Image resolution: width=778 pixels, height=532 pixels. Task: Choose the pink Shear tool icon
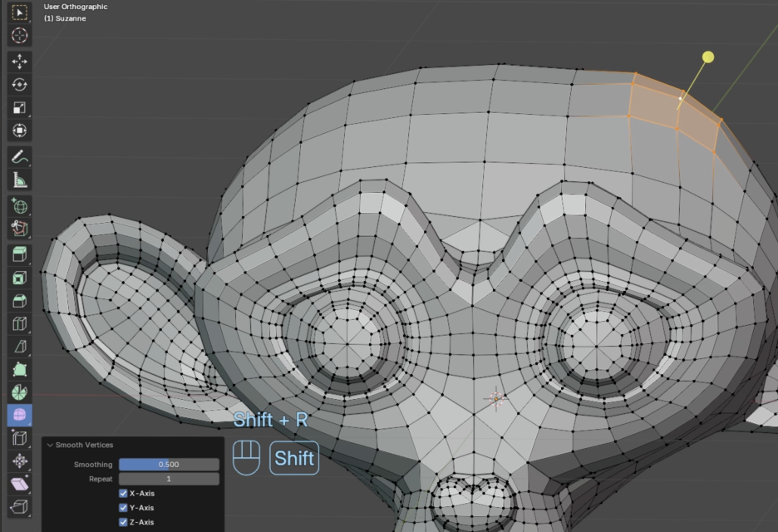coord(19,484)
